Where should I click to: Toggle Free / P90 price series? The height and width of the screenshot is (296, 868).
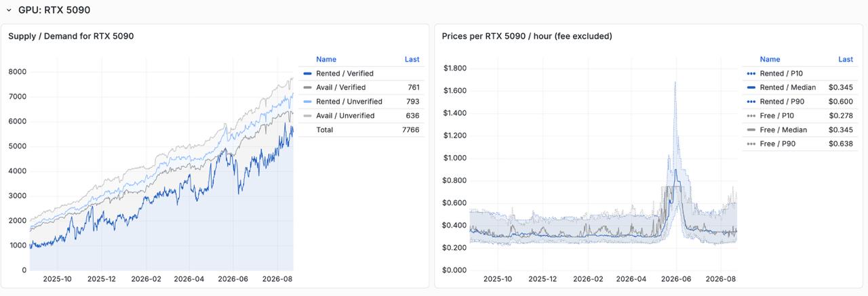click(778, 144)
